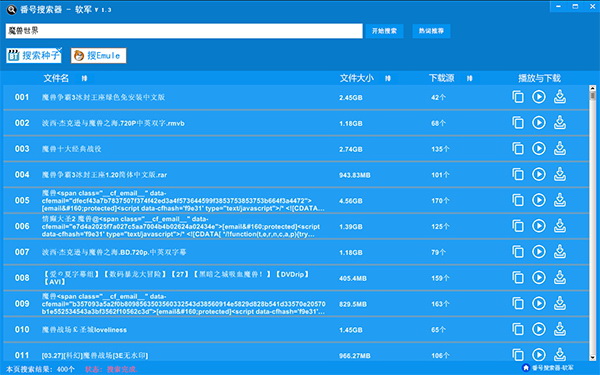Click status text 本页搜索结果 400个

point(41,369)
